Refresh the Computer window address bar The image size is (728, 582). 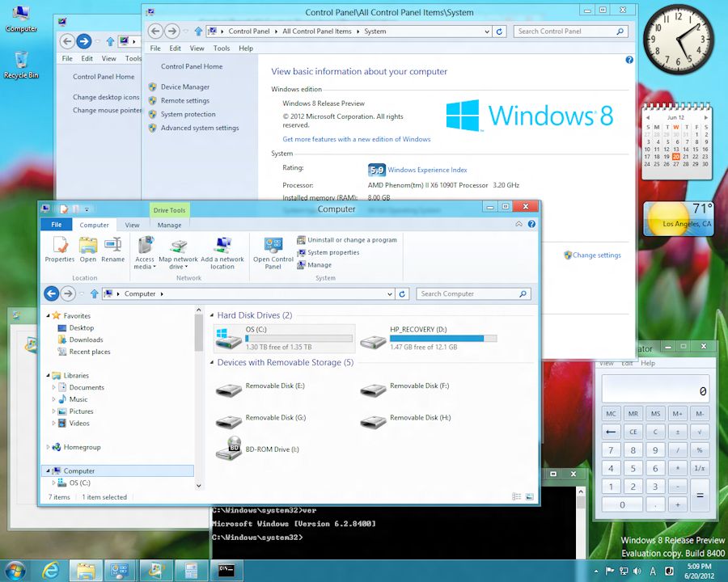(402, 293)
